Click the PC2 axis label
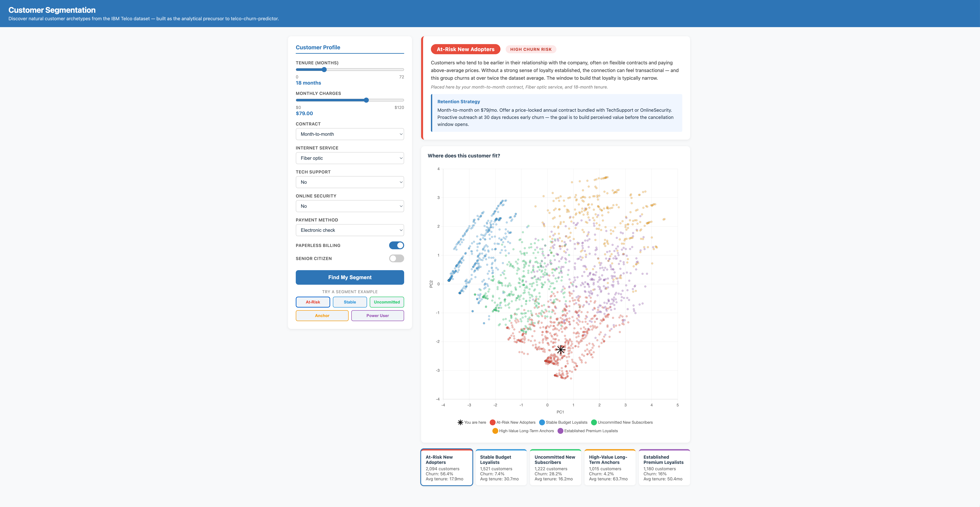Image resolution: width=980 pixels, height=507 pixels. pyautogui.click(x=431, y=284)
